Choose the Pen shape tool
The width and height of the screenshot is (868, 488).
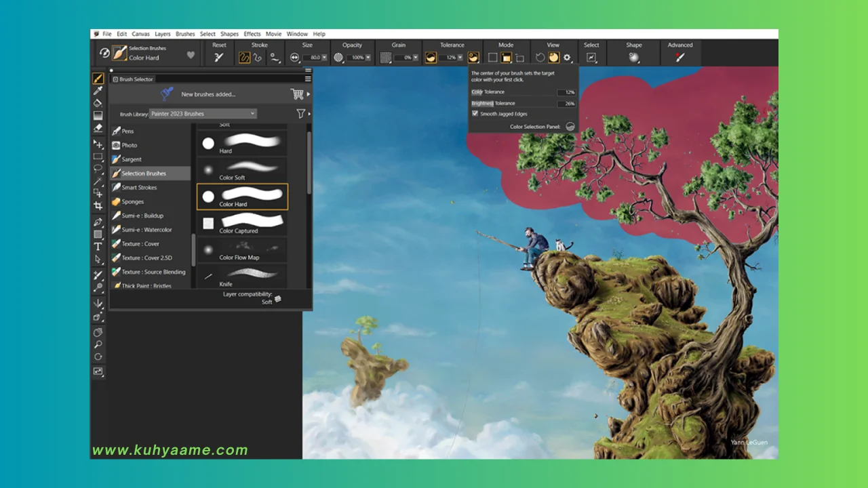tap(98, 222)
